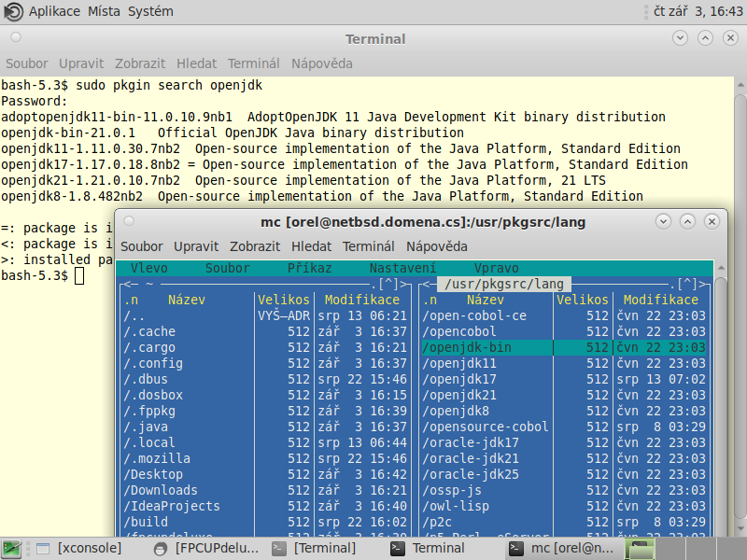This screenshot has height=560, width=747.
Task: Open Terminál menu in background Terminal window
Action: click(x=253, y=63)
